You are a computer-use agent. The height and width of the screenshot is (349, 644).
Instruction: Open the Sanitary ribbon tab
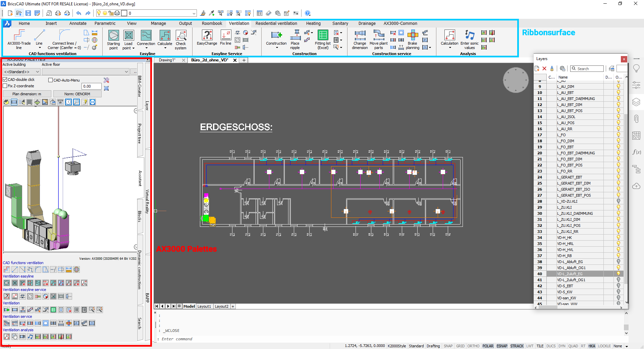340,23
